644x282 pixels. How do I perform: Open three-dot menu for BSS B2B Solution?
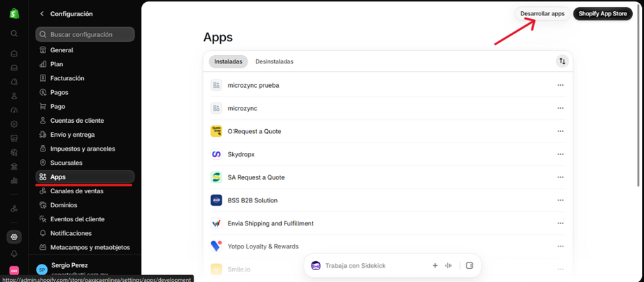(x=560, y=200)
